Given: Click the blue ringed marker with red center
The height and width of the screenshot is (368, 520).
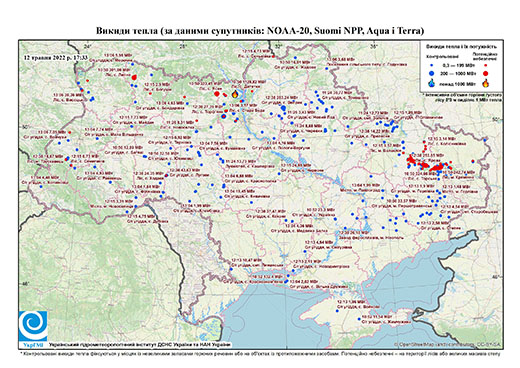Looking at the screenshot, I should [x=223, y=116].
